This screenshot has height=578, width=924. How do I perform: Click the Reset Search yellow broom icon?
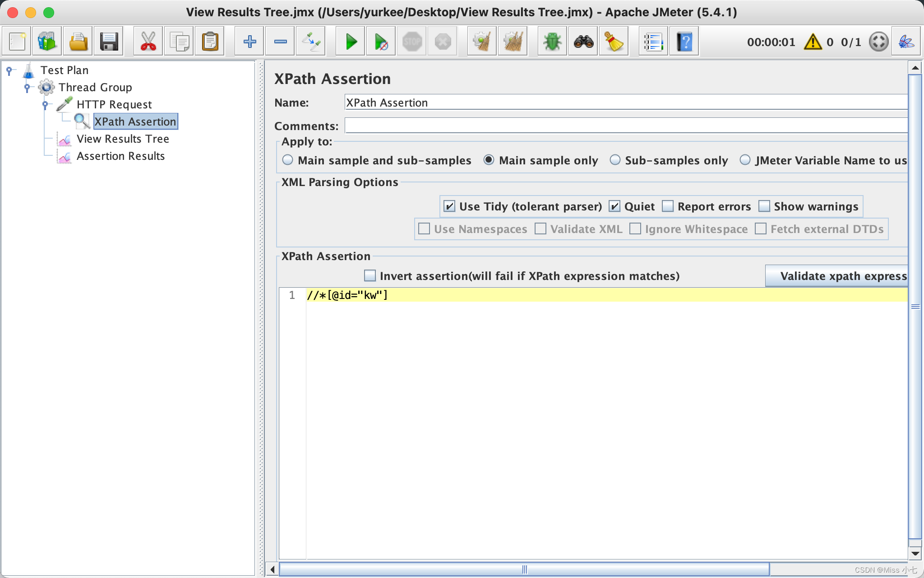(x=614, y=42)
